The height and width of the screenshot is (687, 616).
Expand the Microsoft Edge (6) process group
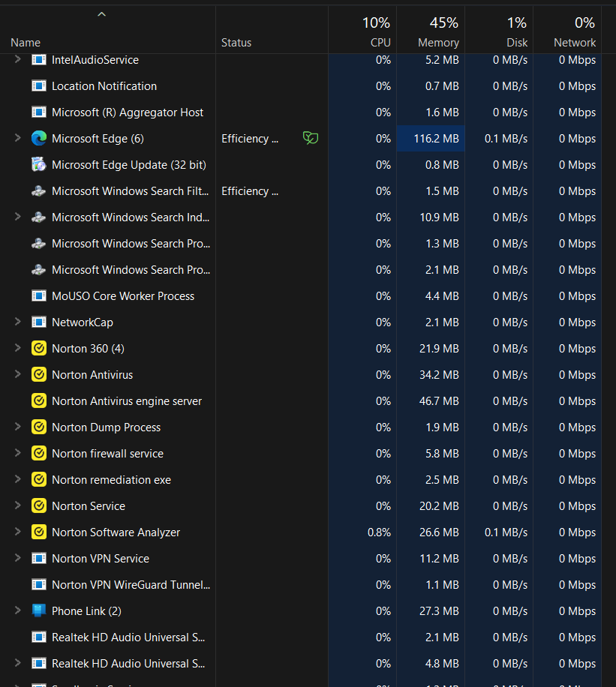18,139
